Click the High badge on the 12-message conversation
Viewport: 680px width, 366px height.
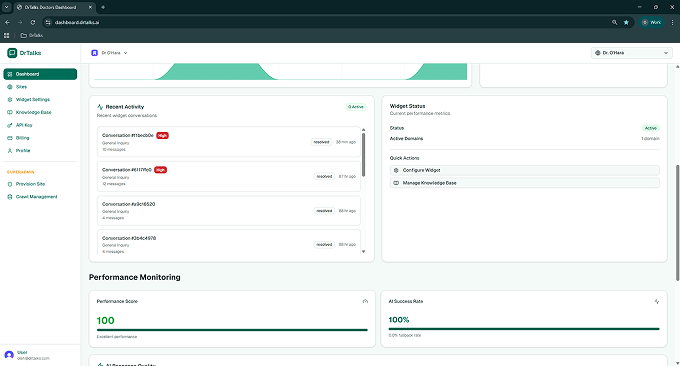[x=160, y=170]
